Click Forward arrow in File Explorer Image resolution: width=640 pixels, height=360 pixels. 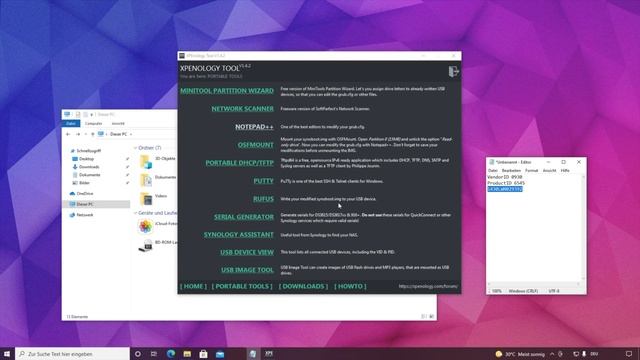78,134
